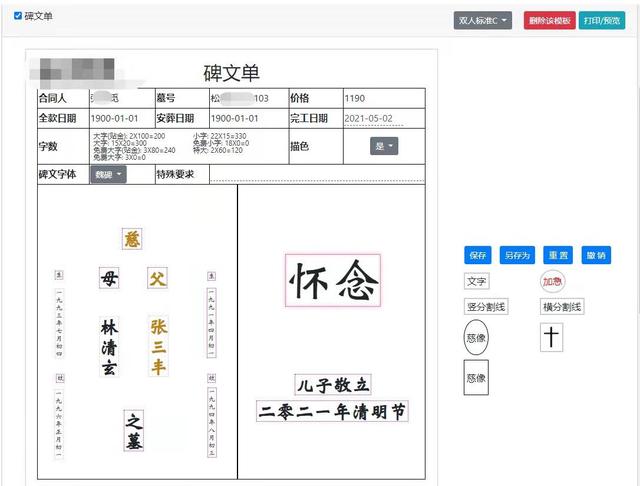Click the 撤销 undo button
This screenshot has width=640, height=486.
pyautogui.click(x=596, y=255)
